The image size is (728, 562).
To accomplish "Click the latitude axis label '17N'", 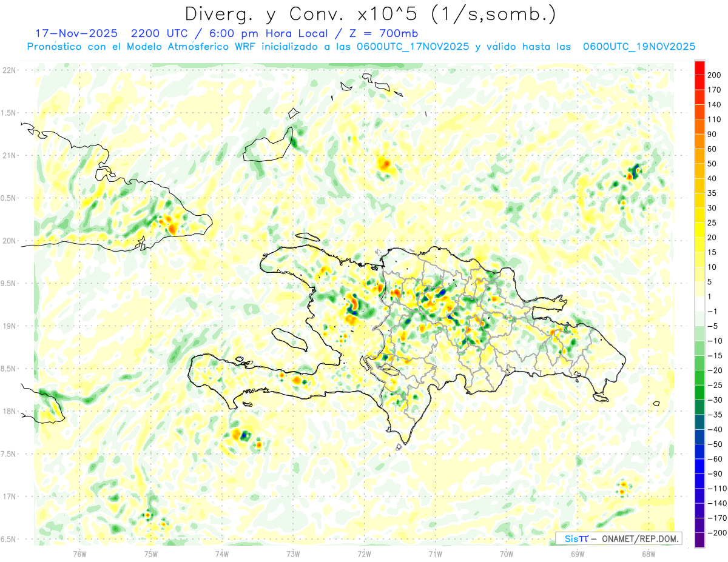I will [x=9, y=497].
